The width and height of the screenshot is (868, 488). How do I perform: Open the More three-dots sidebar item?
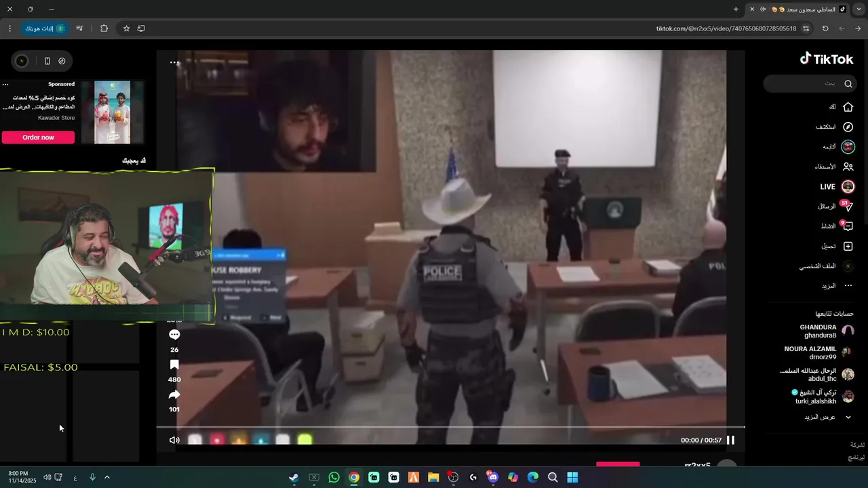(x=848, y=286)
